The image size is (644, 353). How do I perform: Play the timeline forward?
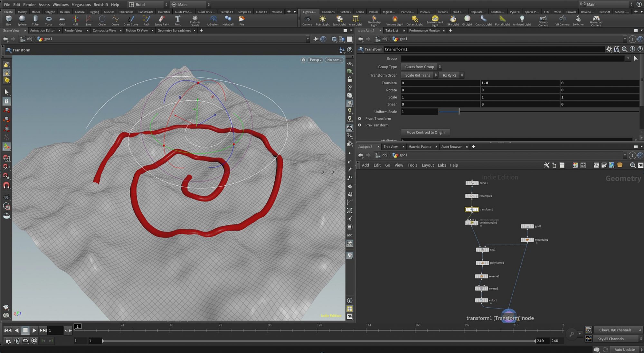tap(34, 330)
